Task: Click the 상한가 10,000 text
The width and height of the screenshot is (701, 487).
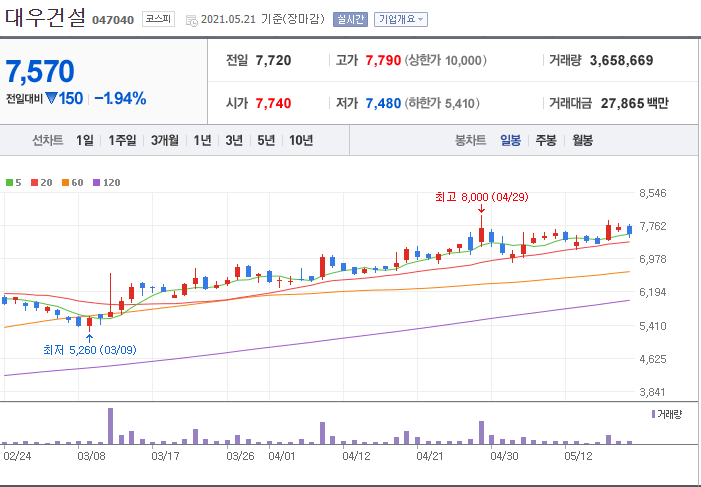Action: click(446, 60)
